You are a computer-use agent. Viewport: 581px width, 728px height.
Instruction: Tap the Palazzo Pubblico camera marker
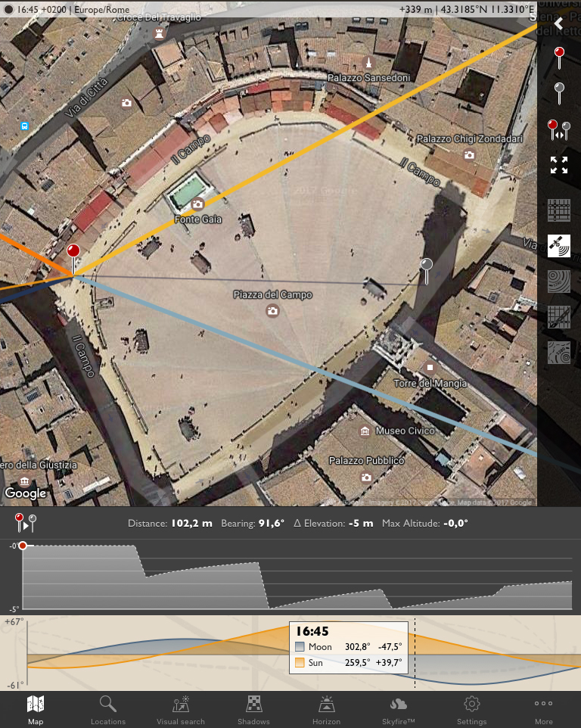coord(366,477)
